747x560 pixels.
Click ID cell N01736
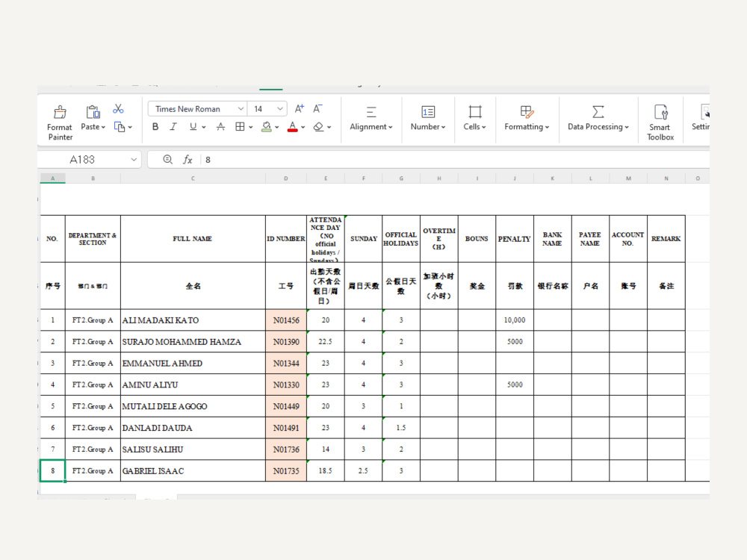point(286,449)
